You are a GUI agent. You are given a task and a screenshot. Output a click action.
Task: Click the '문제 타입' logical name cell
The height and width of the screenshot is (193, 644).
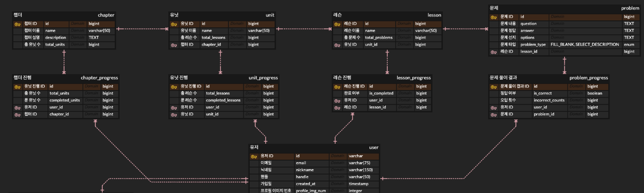click(x=508, y=45)
